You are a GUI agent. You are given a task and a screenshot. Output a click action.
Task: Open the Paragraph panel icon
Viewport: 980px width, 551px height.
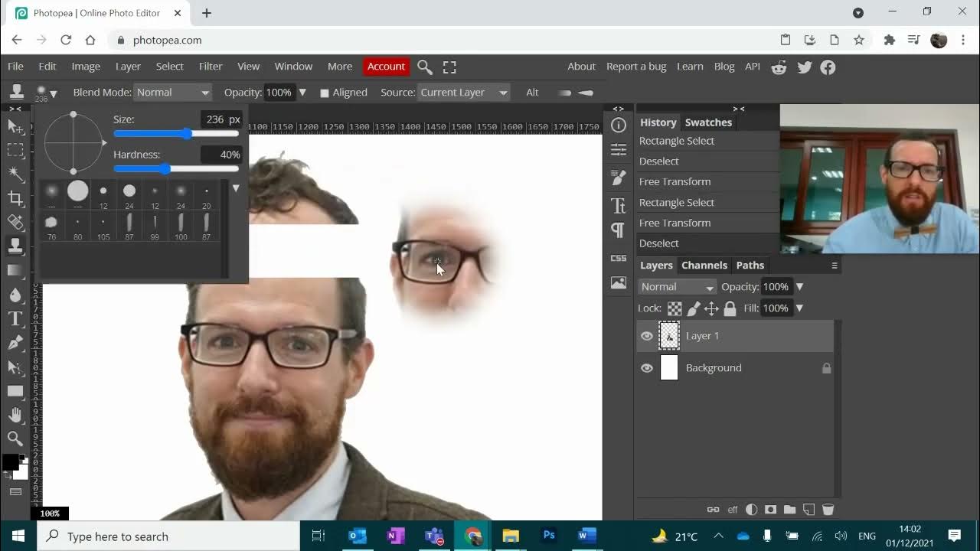(x=619, y=230)
